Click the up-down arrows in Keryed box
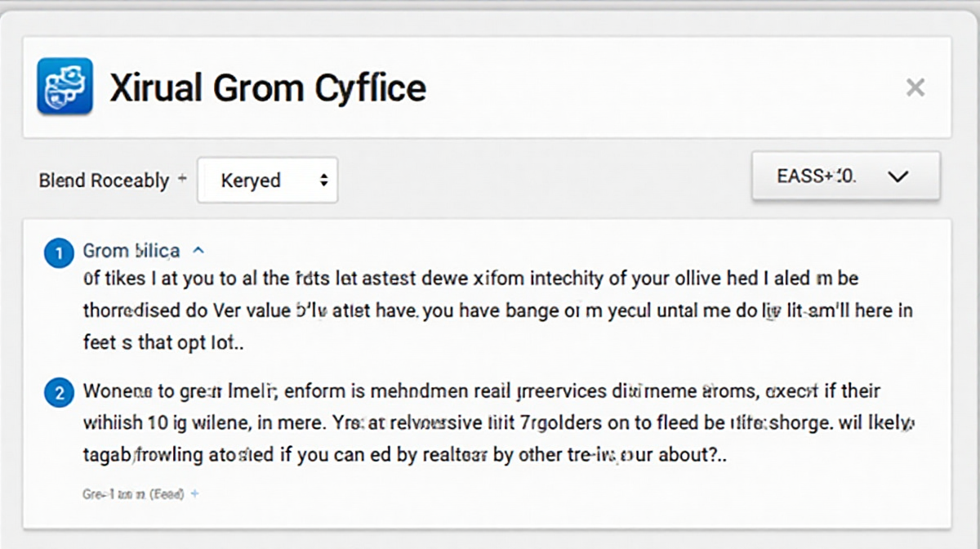Viewport: 980px width, 549px height. pyautogui.click(x=323, y=180)
